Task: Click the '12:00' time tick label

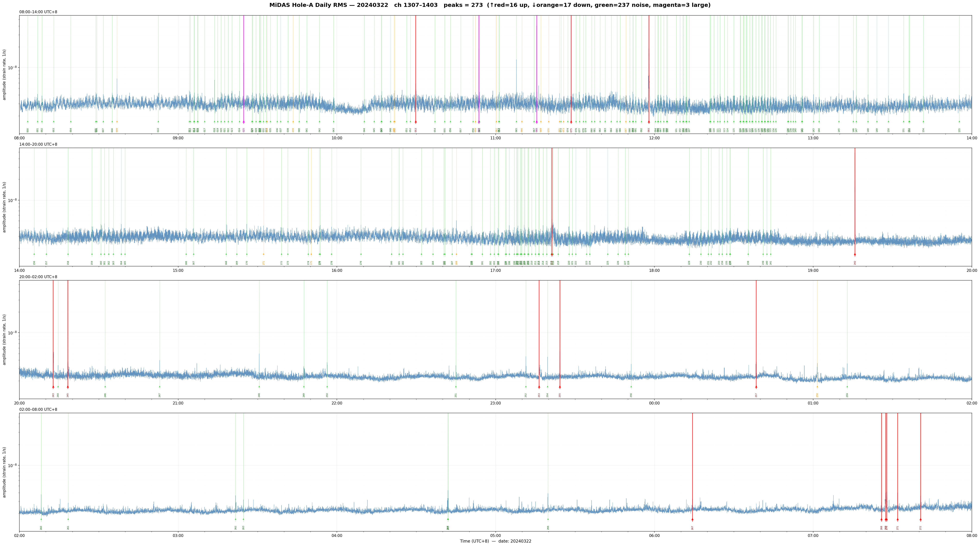Action: pyautogui.click(x=654, y=138)
